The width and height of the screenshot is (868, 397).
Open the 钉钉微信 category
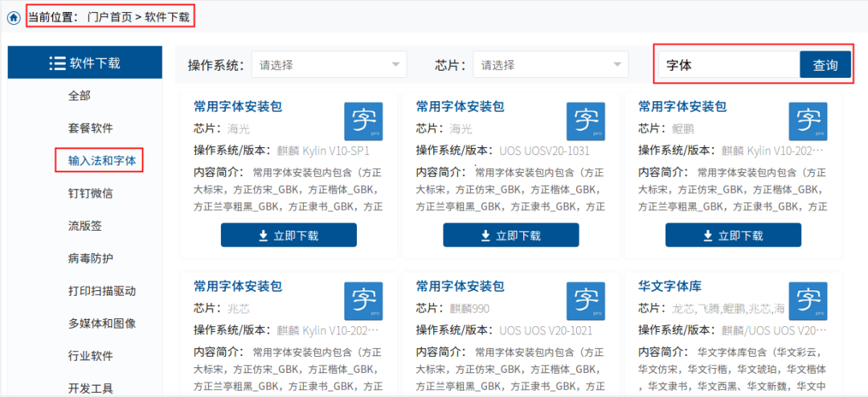point(90,193)
